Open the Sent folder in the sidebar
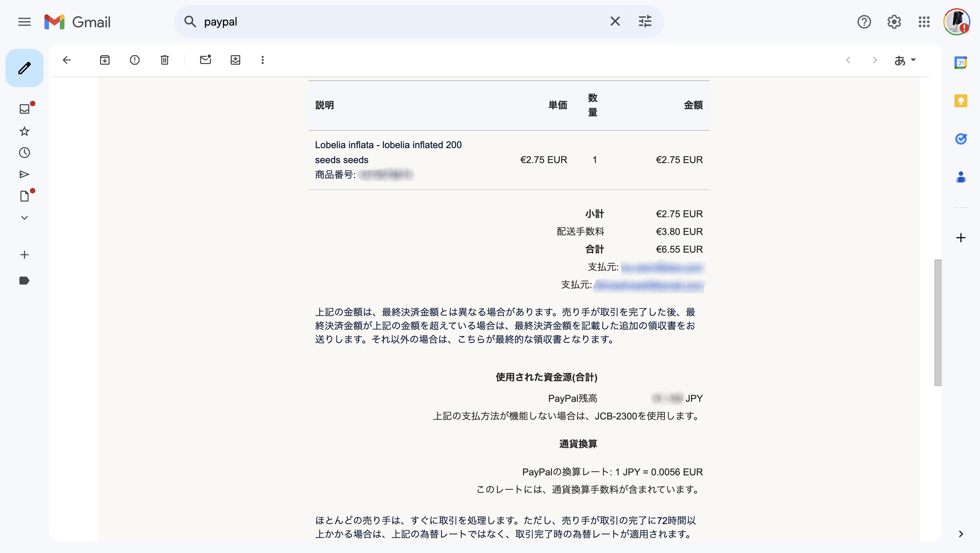 coord(24,174)
